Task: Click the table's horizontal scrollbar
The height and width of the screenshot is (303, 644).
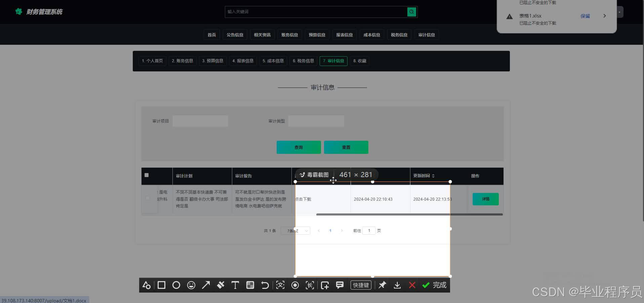Action: tap(409, 214)
